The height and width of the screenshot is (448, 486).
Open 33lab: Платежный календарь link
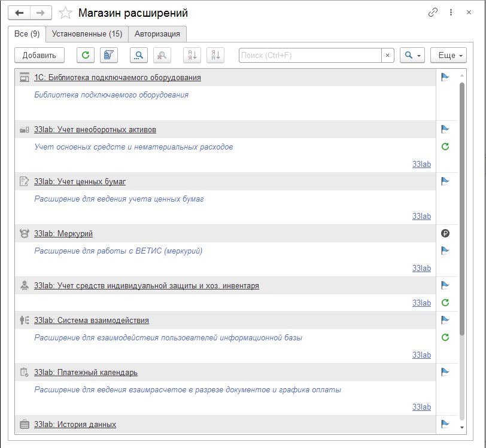(86, 373)
